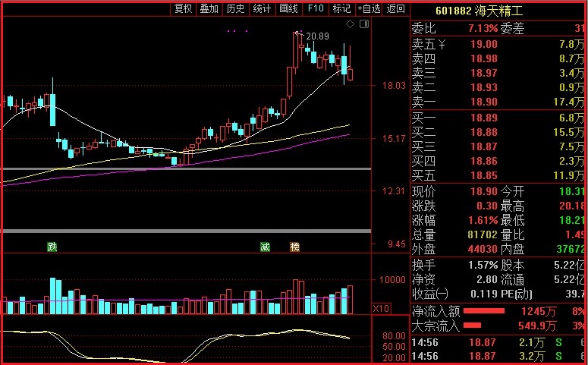The height and width of the screenshot is (365, 588).
Task: Click the 卖四 price 18.98
Action: [484, 59]
